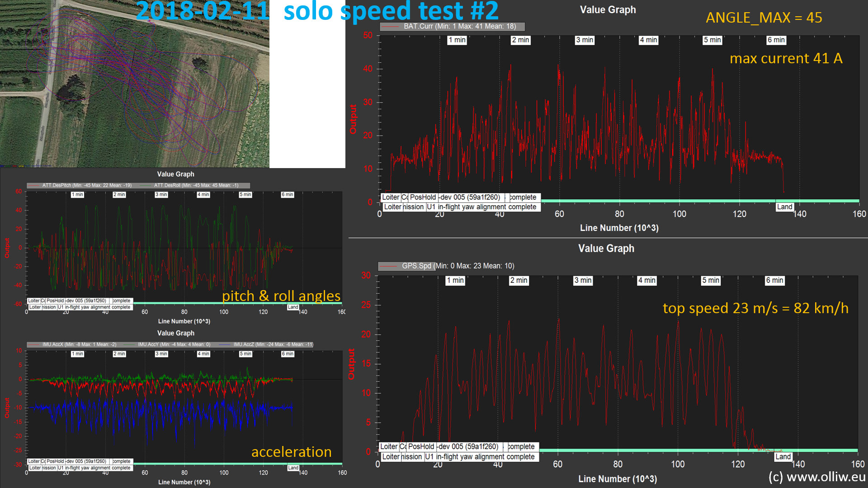
Task: Select the PosHold label on current graph
Action: pos(423,197)
